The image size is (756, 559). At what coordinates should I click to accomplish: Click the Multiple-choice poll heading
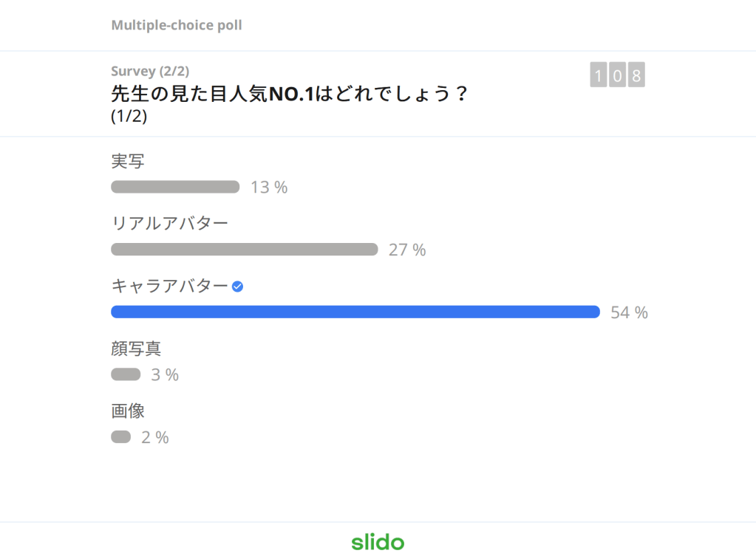(177, 25)
